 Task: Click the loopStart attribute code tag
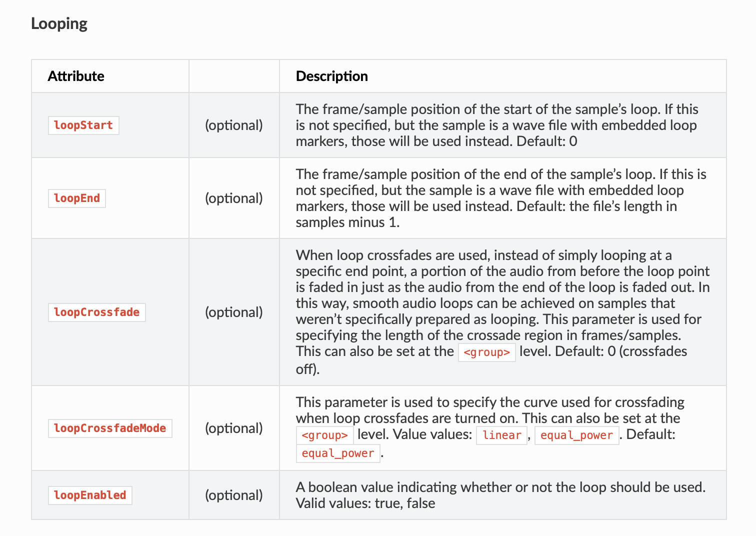point(83,125)
